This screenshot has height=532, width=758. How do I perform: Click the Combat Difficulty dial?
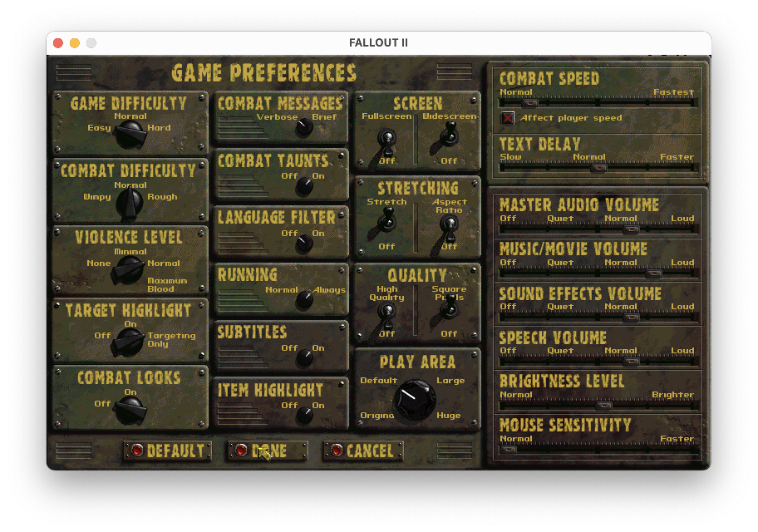(x=130, y=200)
